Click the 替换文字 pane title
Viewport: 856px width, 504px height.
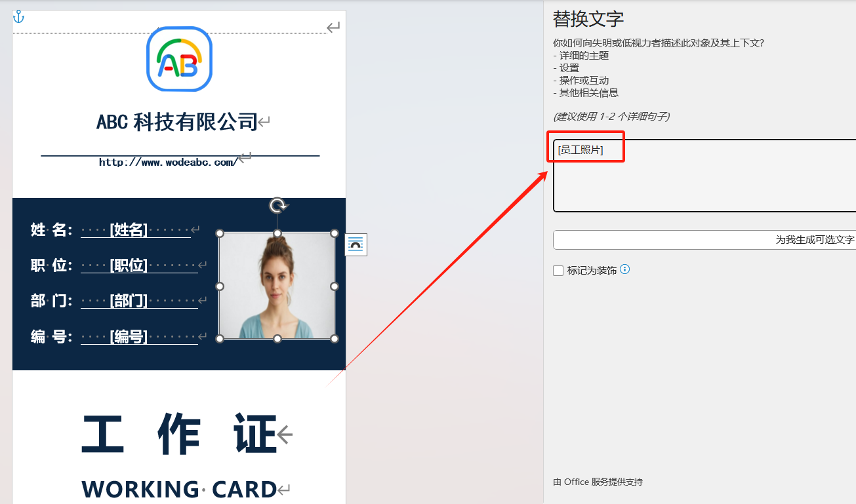pyautogui.click(x=588, y=19)
